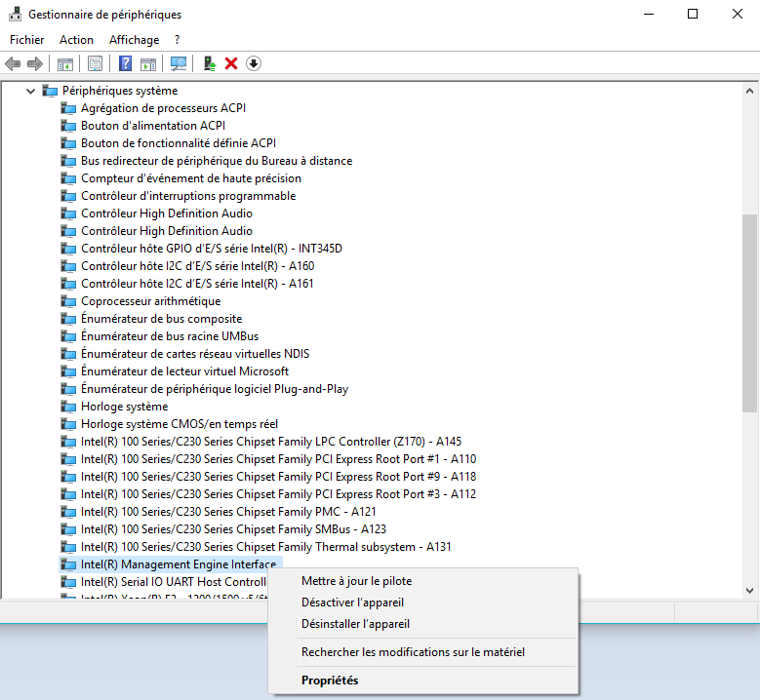Collapse the Périphériques système category
The width and height of the screenshot is (760, 700).
30,91
